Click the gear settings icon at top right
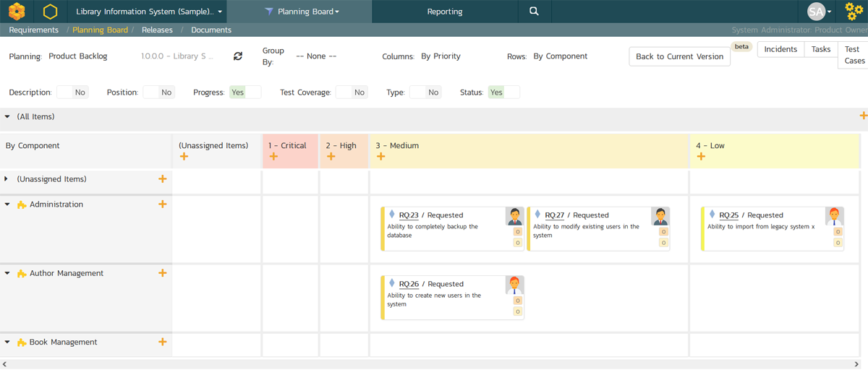The width and height of the screenshot is (868, 375). 854,12
